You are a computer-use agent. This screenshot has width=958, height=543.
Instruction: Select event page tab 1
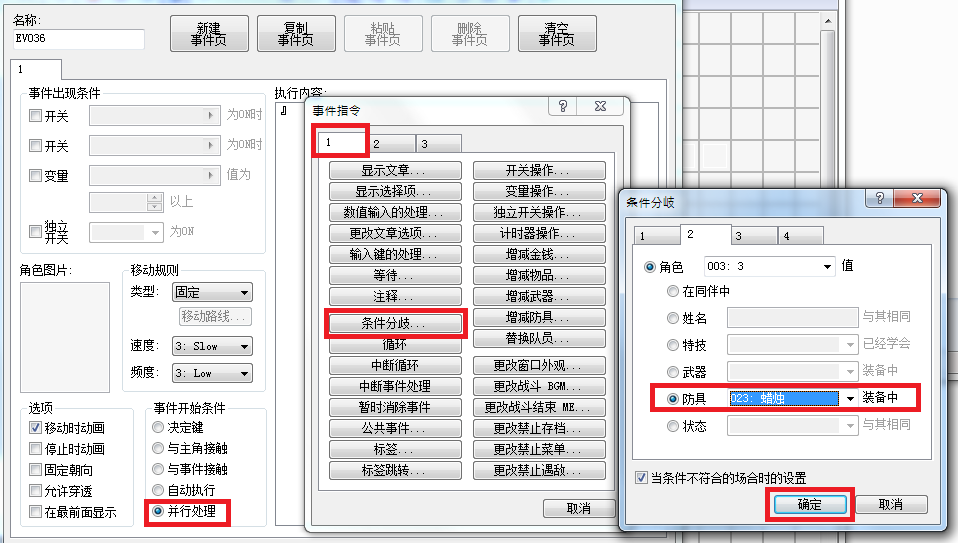click(x=35, y=69)
